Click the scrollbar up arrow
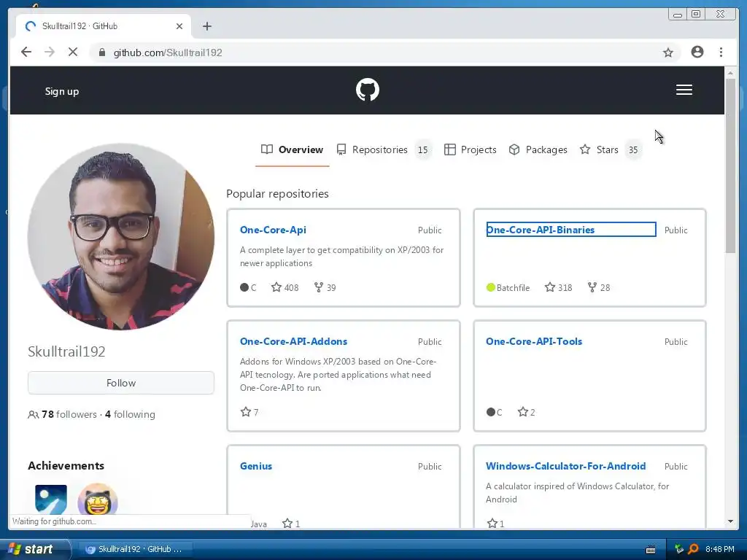The height and width of the screenshot is (560, 747). pyautogui.click(x=730, y=74)
